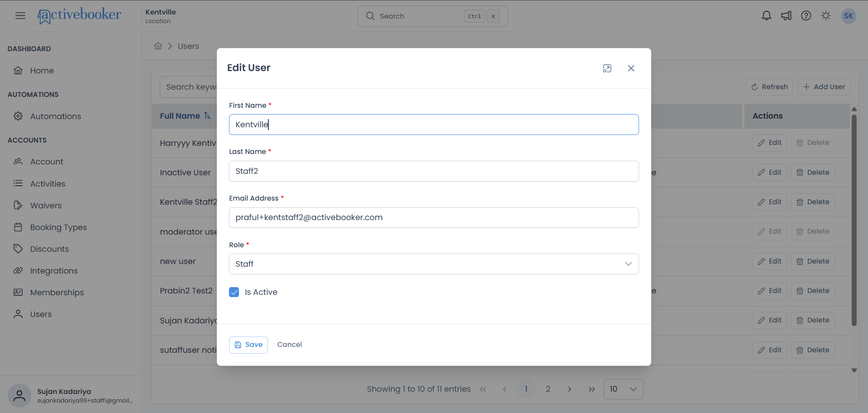868x413 pixels.
Task: Click the table vertical scrollbar
Action: [854, 220]
